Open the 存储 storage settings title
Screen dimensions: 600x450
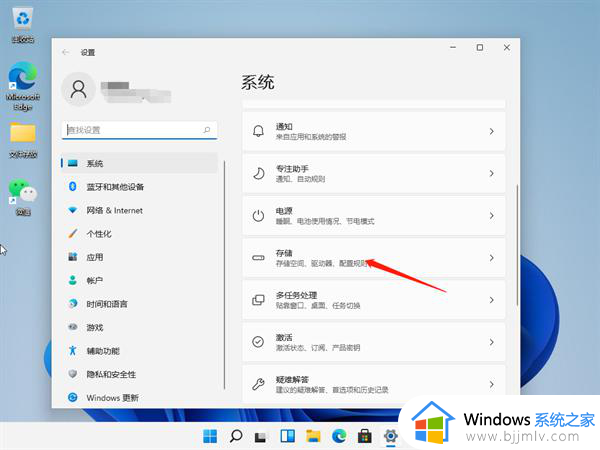point(284,253)
